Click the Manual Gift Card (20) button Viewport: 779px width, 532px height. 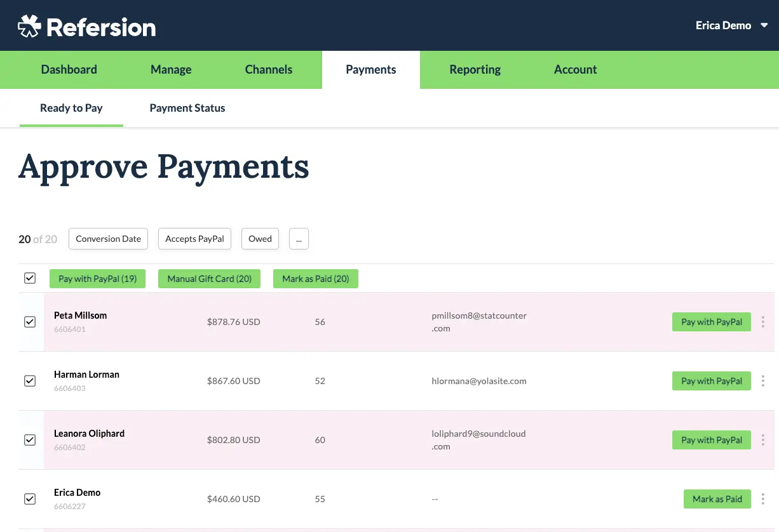[x=209, y=278]
